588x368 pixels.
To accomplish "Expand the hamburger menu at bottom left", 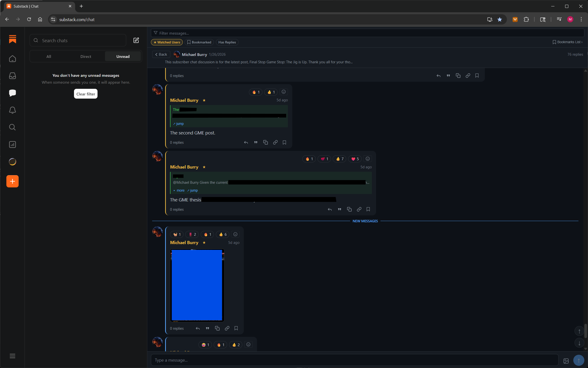I will 12,356.
